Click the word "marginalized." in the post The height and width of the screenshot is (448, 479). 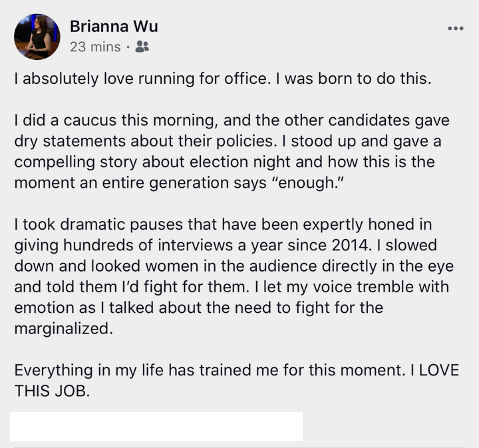coord(64,329)
